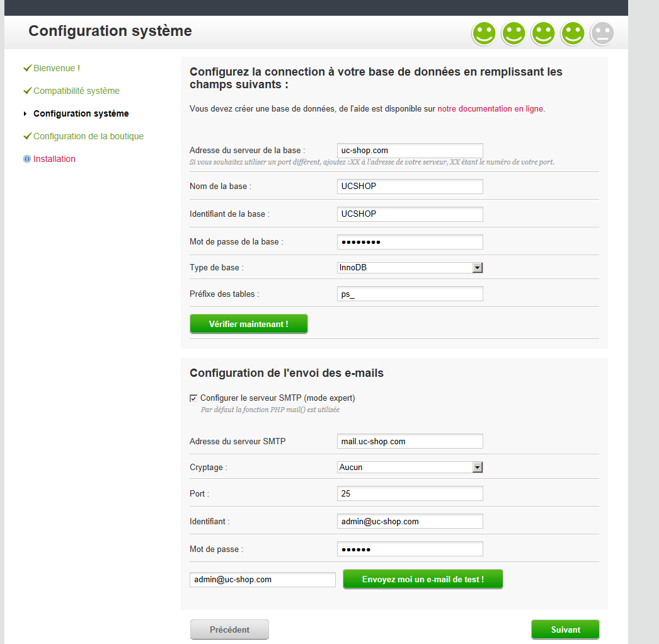The height and width of the screenshot is (644, 659).
Task: Click the fourth green smiley step icon
Action: [573, 33]
